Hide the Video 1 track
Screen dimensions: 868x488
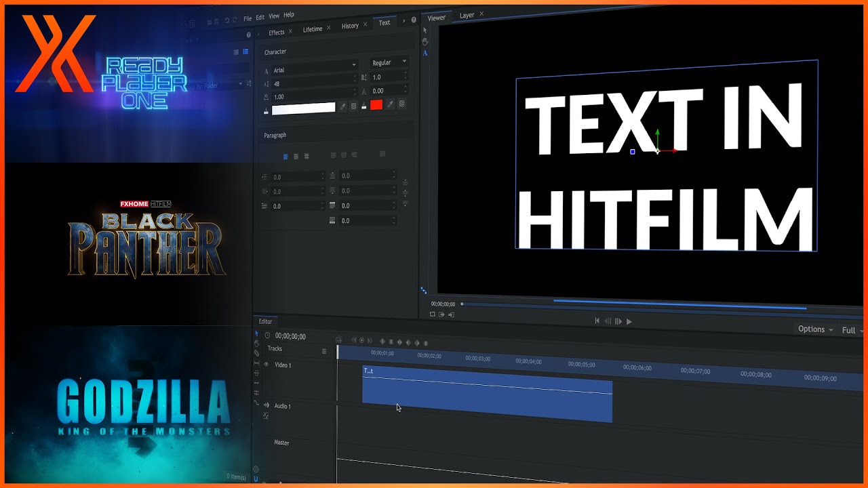click(266, 364)
